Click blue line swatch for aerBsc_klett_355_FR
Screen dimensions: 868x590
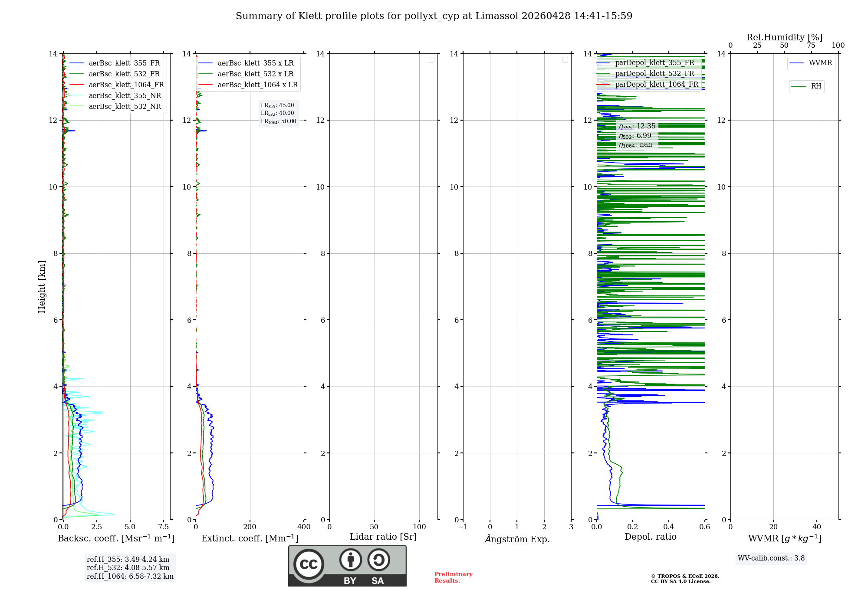pos(76,63)
